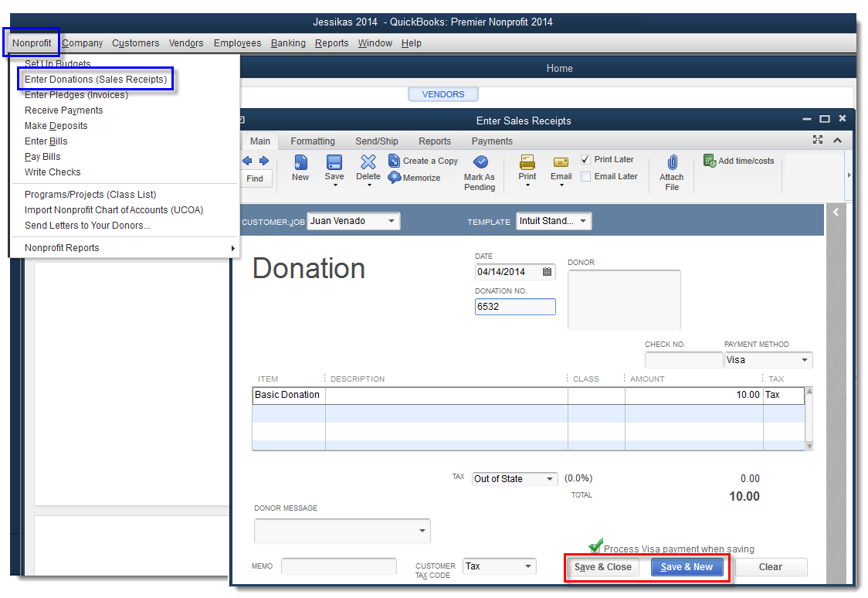
Task: Go to next sales receipt arrow
Action: click(x=264, y=161)
